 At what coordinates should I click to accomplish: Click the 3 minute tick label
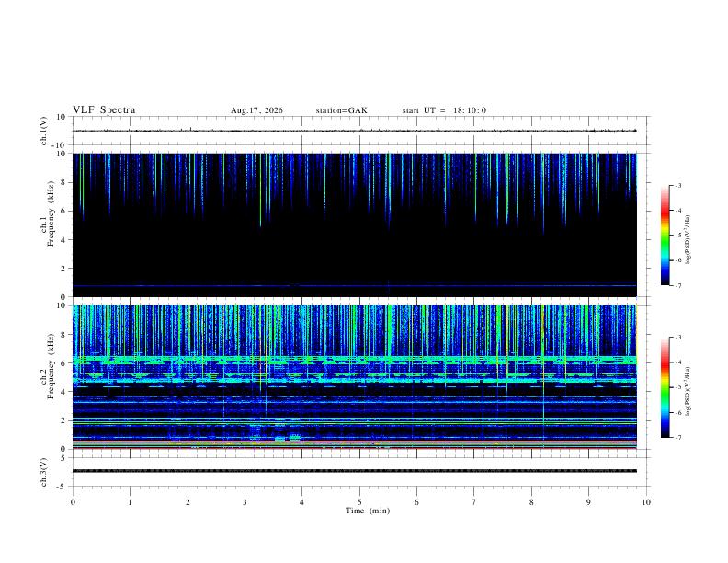[x=245, y=502]
